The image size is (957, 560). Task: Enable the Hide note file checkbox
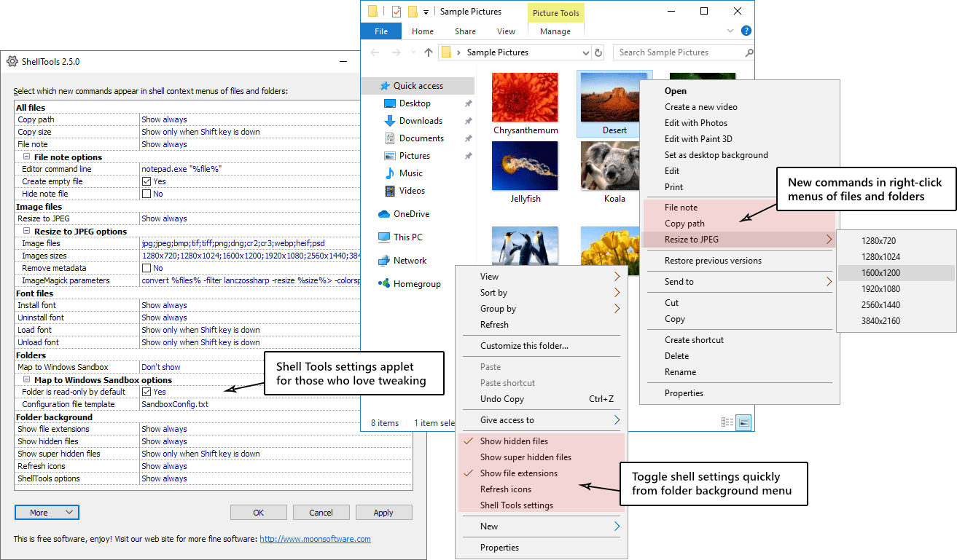click(146, 193)
